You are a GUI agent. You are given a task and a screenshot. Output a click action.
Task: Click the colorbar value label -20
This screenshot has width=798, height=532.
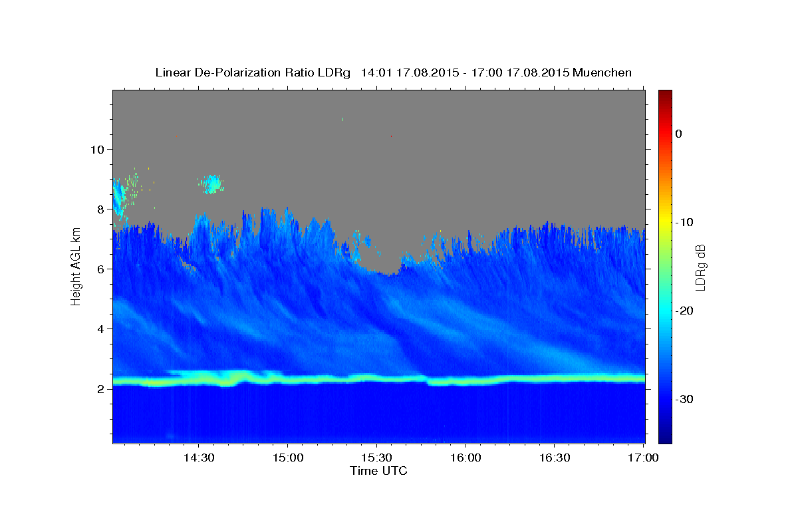[x=684, y=311]
